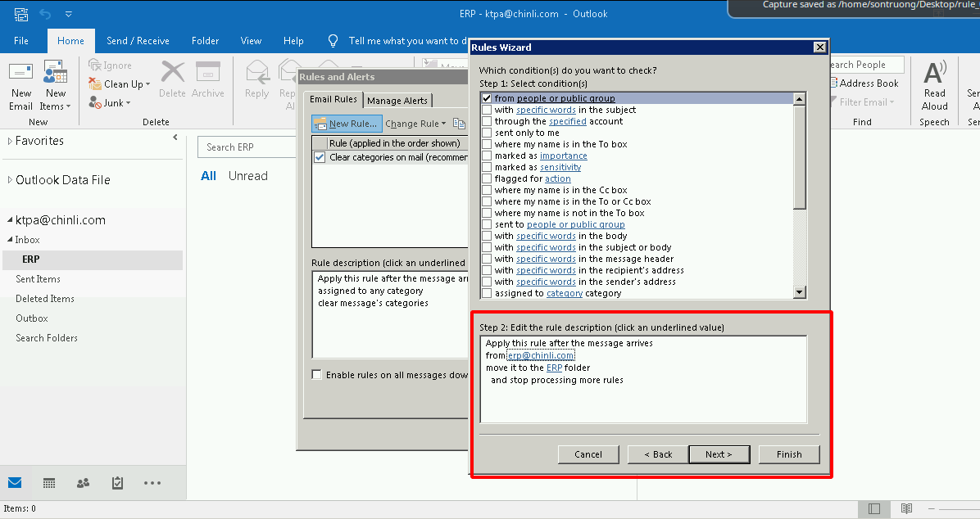Open the Send / Receive tab
The height and width of the screenshot is (519, 980).
tap(138, 41)
